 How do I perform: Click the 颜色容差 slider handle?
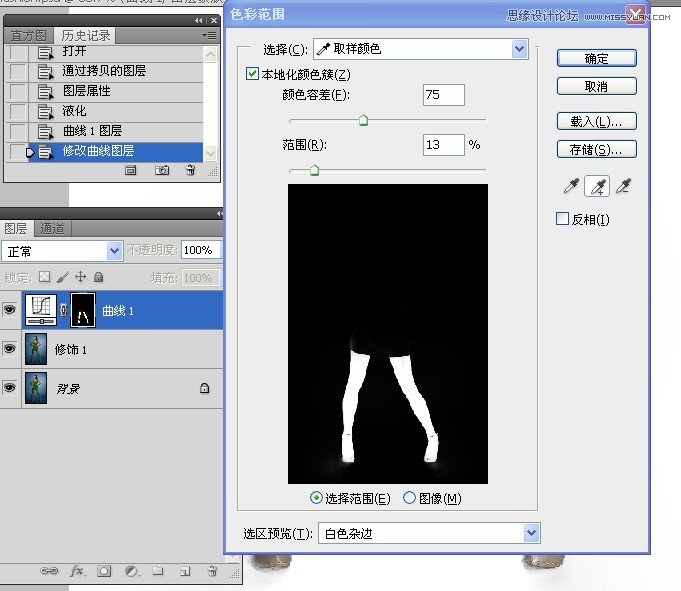point(364,120)
